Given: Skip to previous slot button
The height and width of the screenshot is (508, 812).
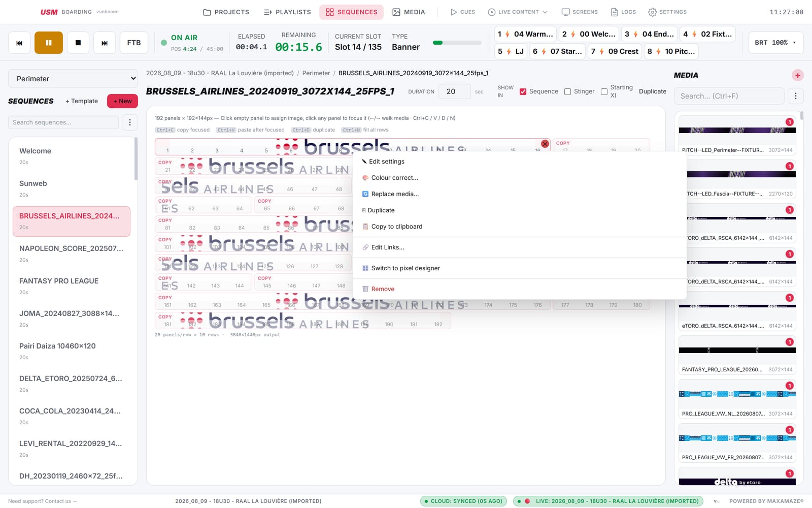Looking at the screenshot, I should pyautogui.click(x=19, y=43).
